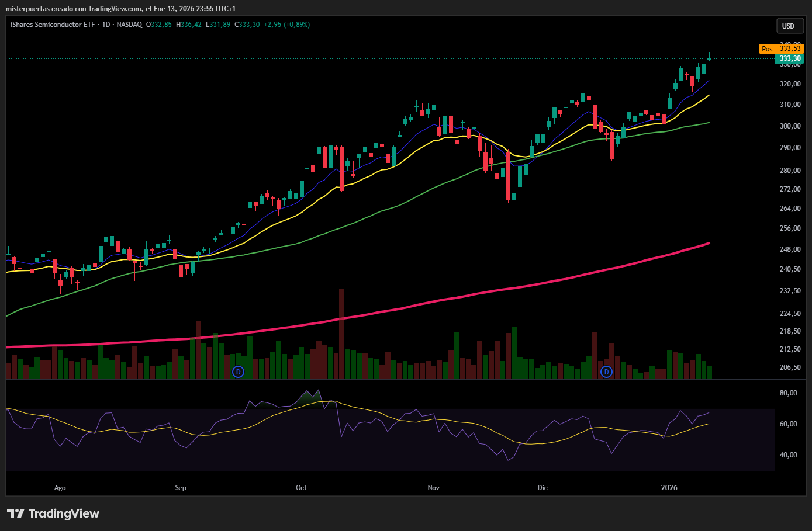This screenshot has height=531, width=812.
Task: Click the 1D interval label
Action: tap(106, 25)
